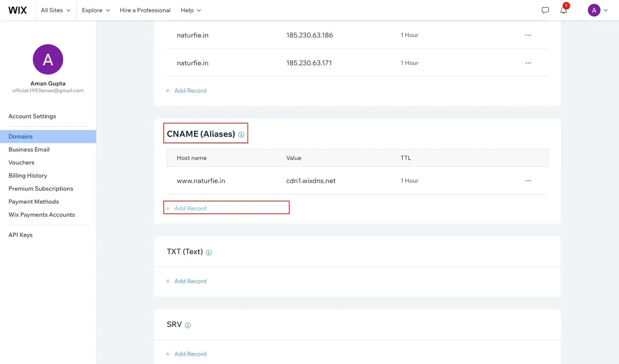Open Wix Payments Accounts
The image size is (619, 364).
(42, 215)
